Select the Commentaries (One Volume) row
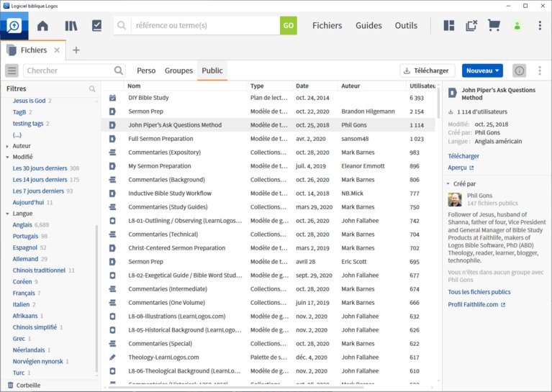552x392 pixels. click(x=268, y=303)
